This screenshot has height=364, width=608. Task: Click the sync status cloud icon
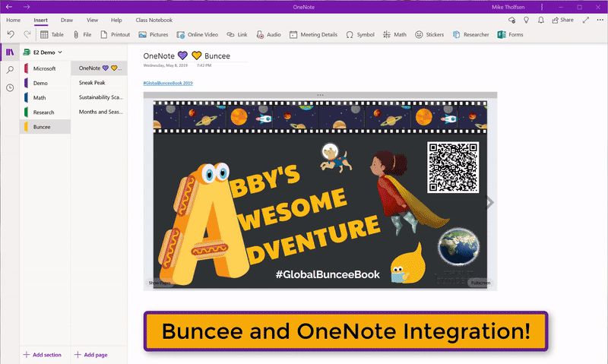[511, 20]
